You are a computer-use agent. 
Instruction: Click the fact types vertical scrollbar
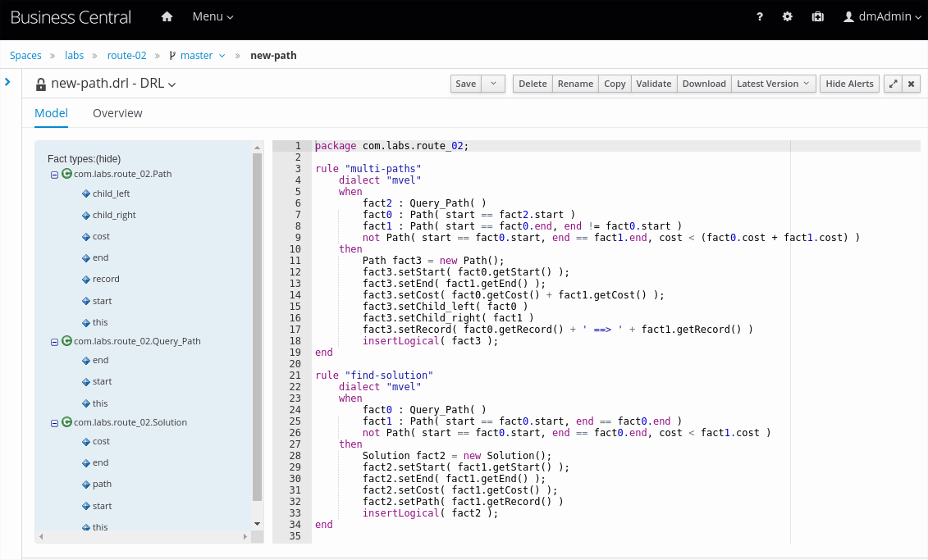257,328
